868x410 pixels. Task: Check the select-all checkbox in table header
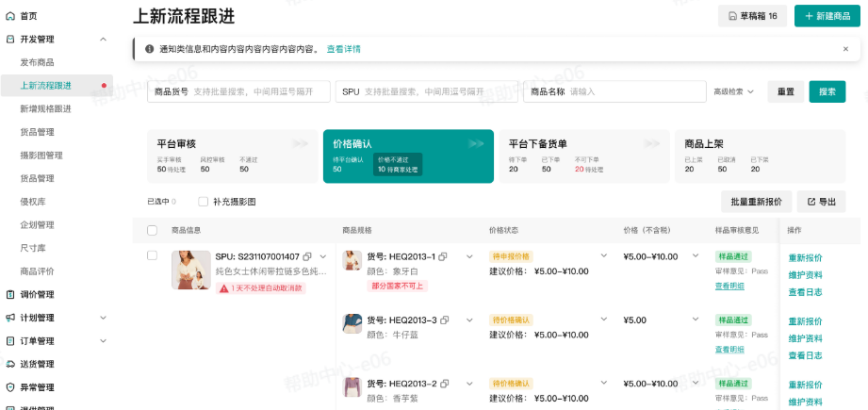[153, 230]
